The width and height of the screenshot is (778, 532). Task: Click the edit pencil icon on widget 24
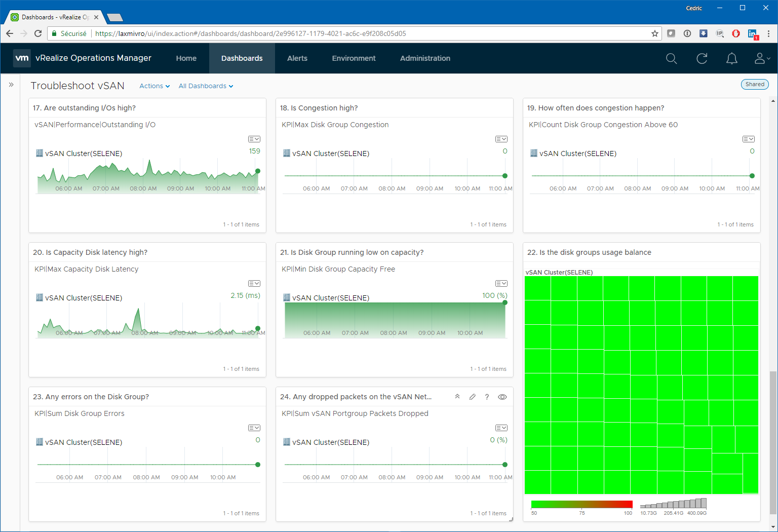[x=472, y=397]
